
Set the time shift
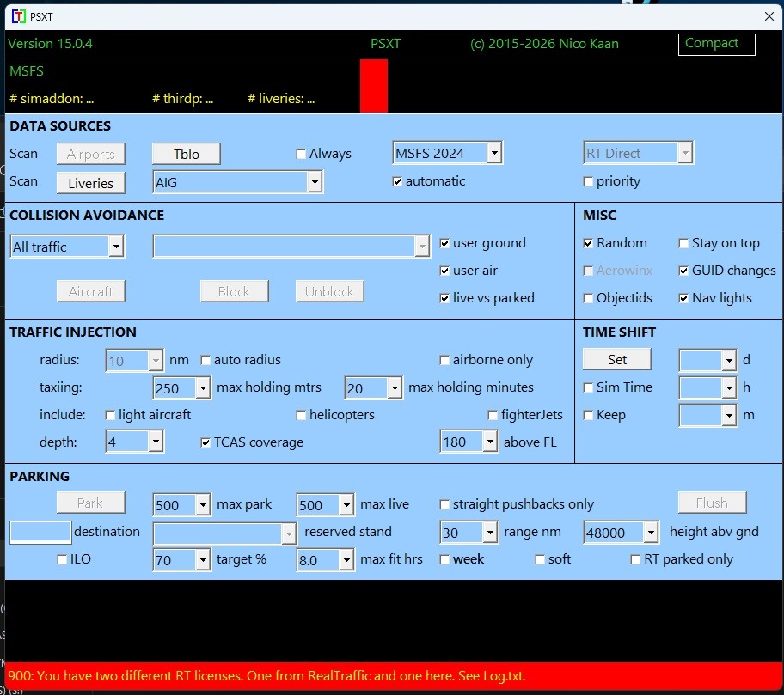pyautogui.click(x=617, y=359)
